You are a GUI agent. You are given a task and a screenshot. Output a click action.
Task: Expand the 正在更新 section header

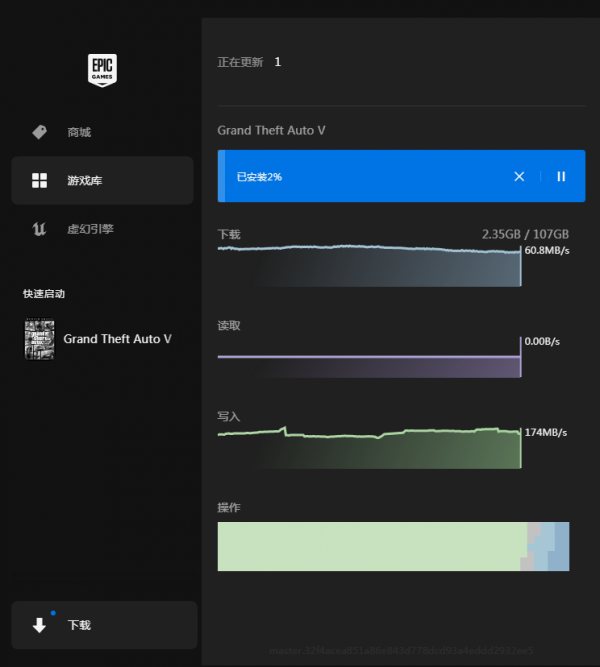(241, 62)
